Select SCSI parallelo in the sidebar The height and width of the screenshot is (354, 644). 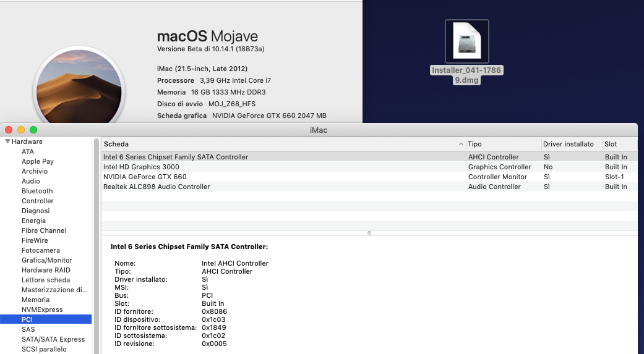pos(44,348)
